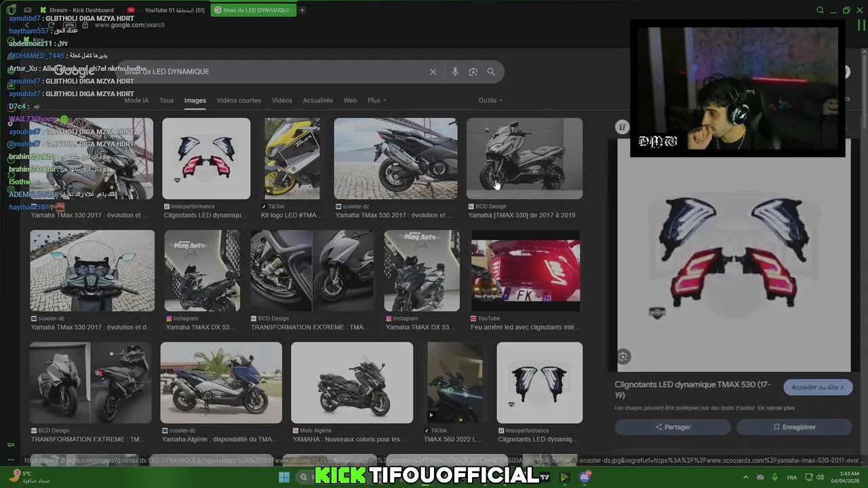Select the Images tab
This screenshot has height=488, width=868.
coord(195,100)
